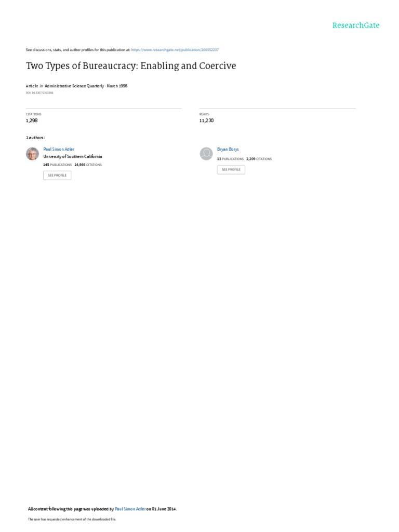The height and width of the screenshot is (532, 399).
Task: Click the DOI number under the journal line
Action: 39,92
